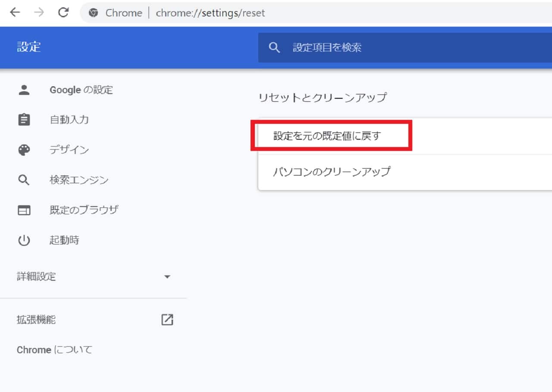Open the 自動入力 settings section
Screen dimensions: 552x392
click(x=69, y=119)
